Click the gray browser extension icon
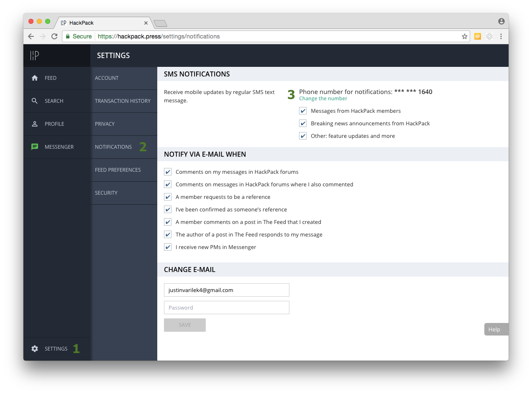The height and width of the screenshot is (394, 532). [x=489, y=36]
